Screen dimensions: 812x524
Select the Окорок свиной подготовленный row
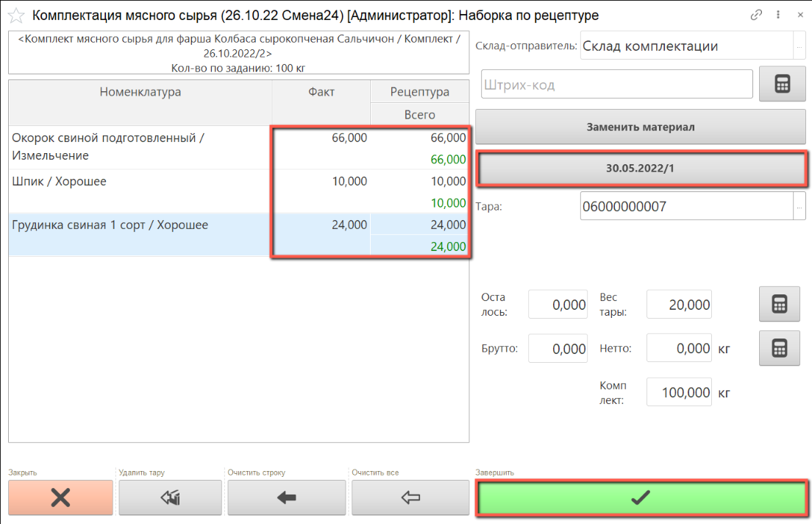pyautogui.click(x=140, y=147)
